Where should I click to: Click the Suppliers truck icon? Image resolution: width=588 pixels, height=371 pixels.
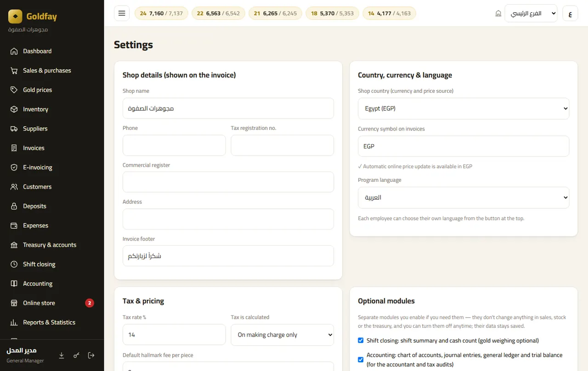(x=14, y=129)
